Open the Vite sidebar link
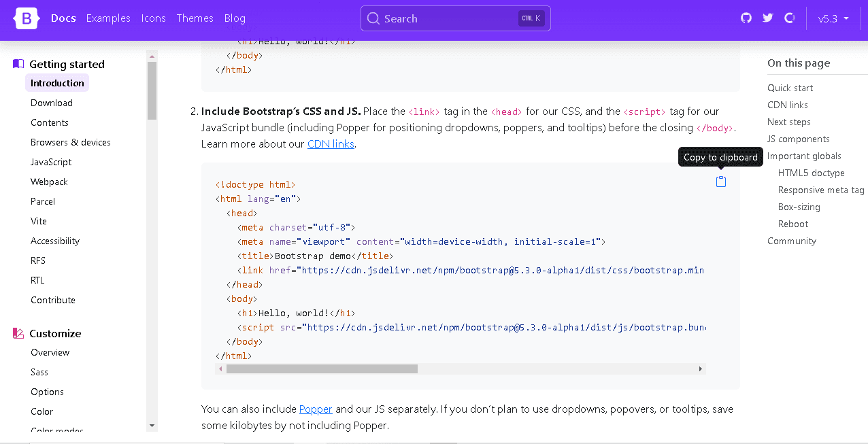Viewport: 868px width, 444px height. [x=39, y=221]
